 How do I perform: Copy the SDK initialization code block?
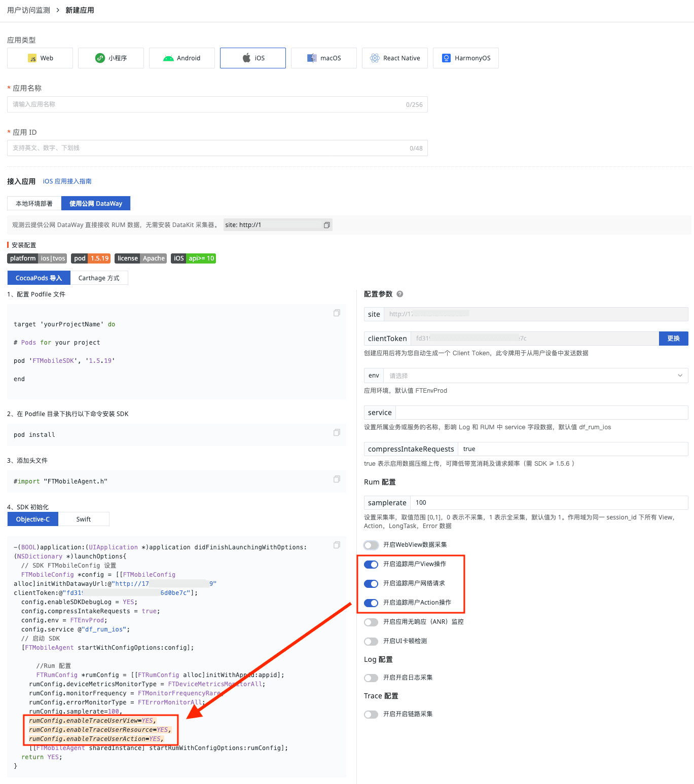337,545
